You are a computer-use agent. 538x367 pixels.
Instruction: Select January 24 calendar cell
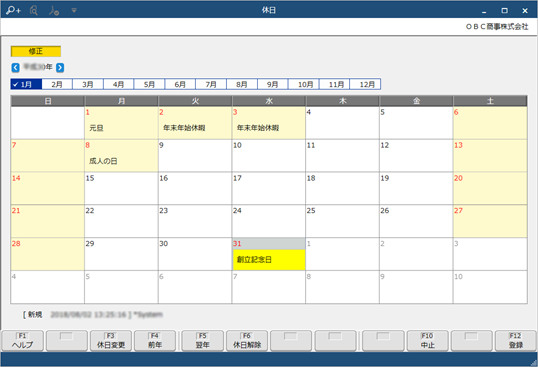[x=269, y=221]
